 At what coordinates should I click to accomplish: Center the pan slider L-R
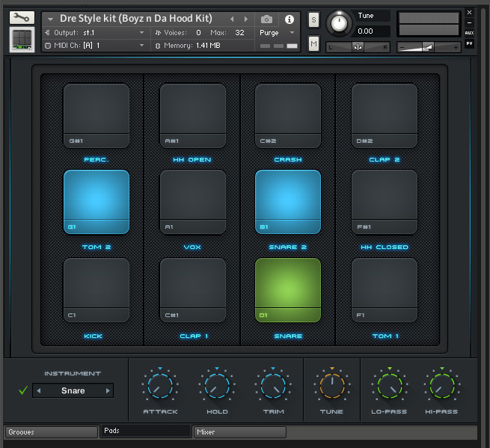click(358, 47)
